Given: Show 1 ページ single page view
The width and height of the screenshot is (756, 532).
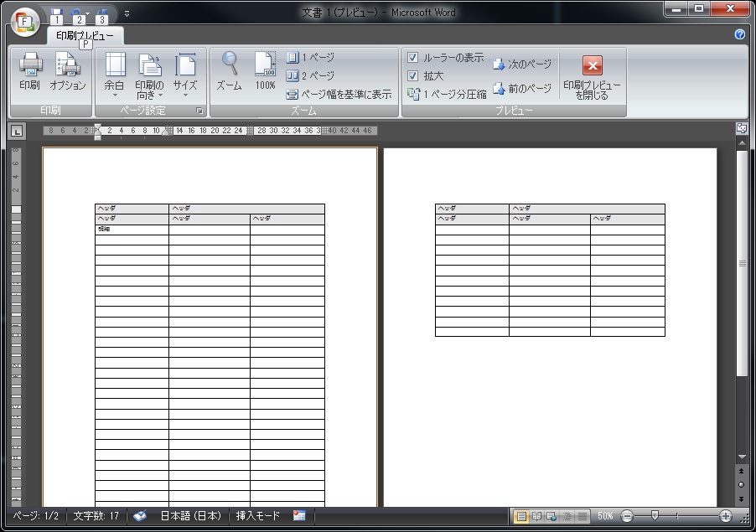Looking at the screenshot, I should point(310,57).
